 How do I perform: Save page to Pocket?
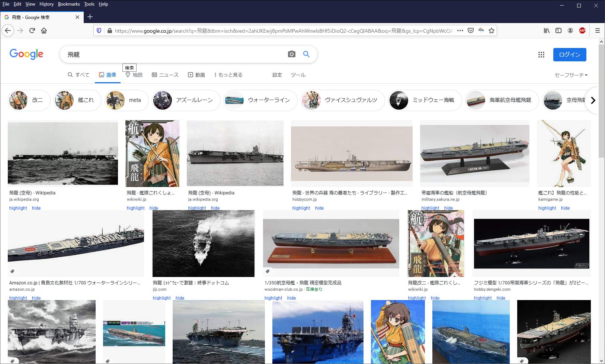471,30
